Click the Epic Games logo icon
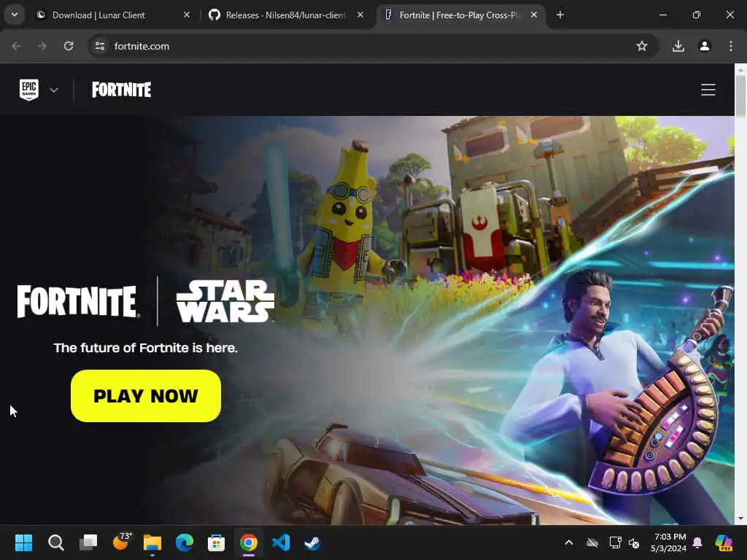Screen dimensions: 747x560 (29, 90)
